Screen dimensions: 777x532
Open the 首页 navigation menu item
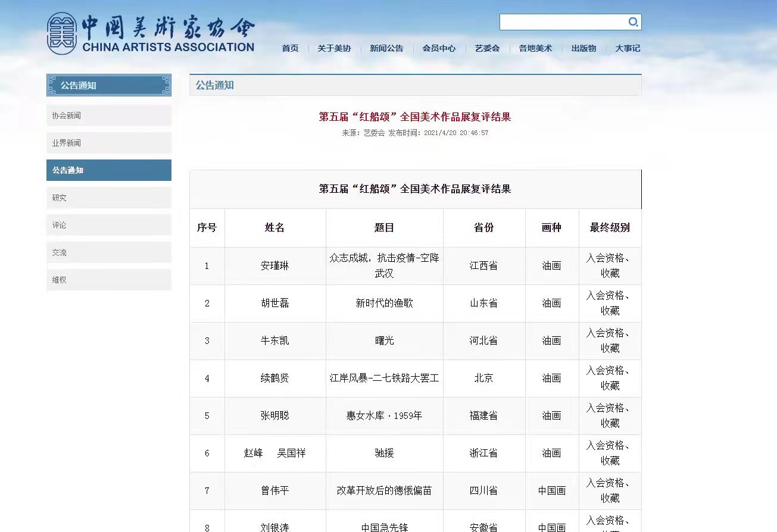(290, 49)
